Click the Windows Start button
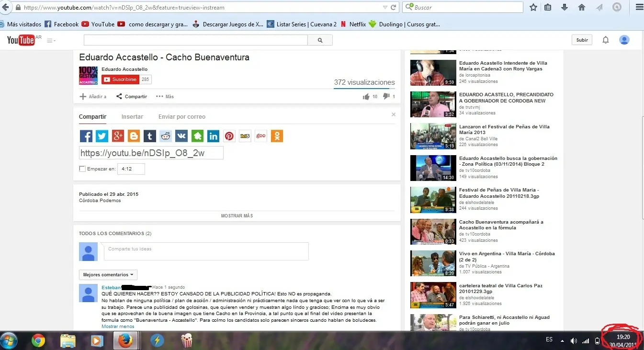Screen dimensions: 644x350 tap(9, 341)
